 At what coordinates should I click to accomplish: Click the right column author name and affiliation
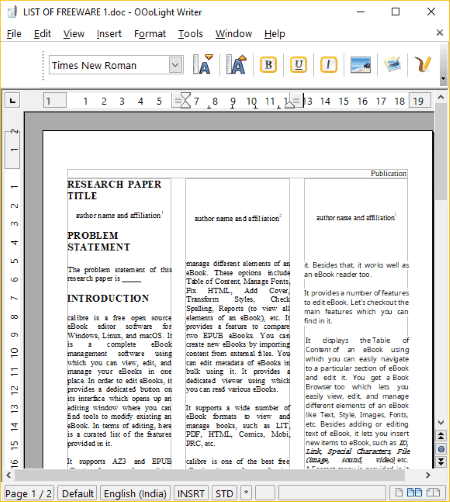click(x=356, y=217)
